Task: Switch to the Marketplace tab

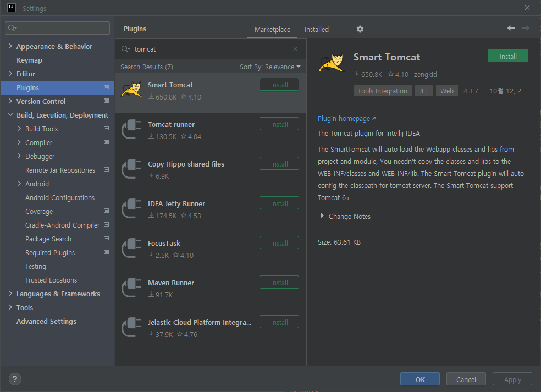Action: pyautogui.click(x=272, y=30)
